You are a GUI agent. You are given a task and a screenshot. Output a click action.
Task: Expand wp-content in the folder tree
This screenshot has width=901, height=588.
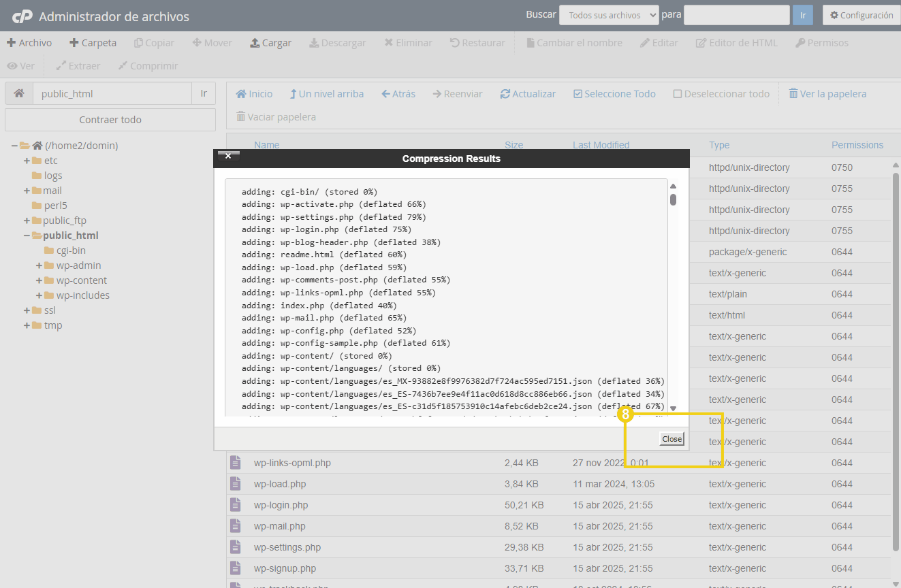tap(39, 280)
